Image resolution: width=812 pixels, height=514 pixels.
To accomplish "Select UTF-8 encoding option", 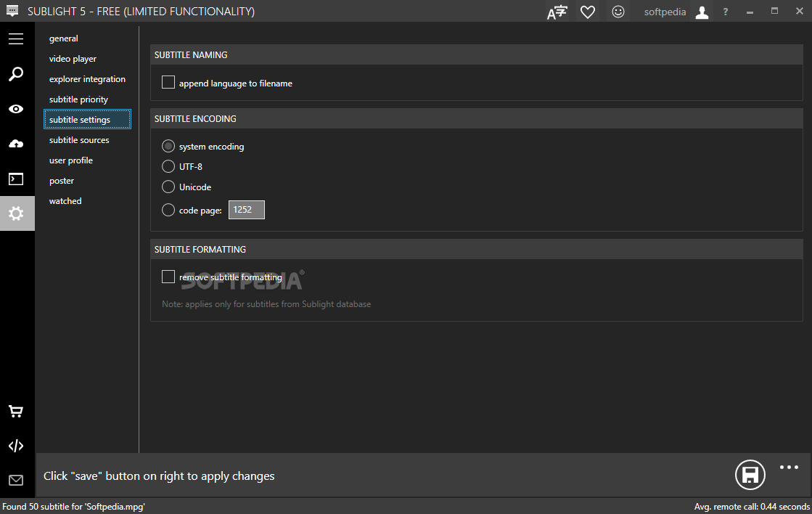I will point(168,166).
